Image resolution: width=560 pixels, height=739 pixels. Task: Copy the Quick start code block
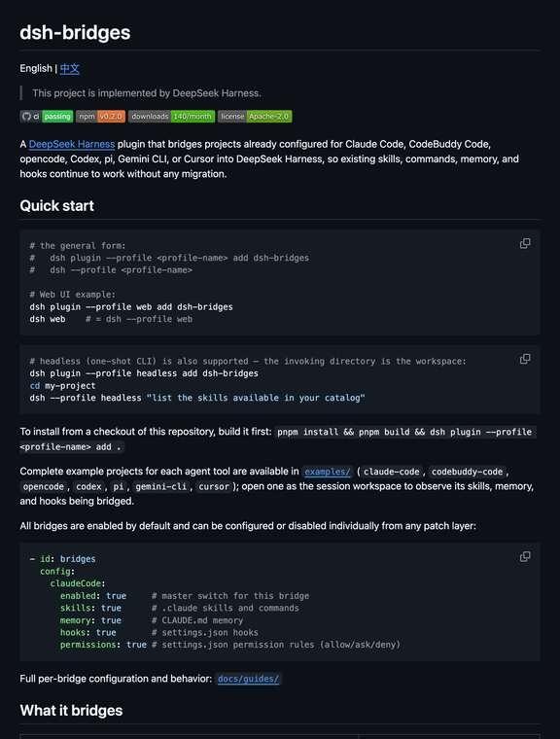click(525, 243)
